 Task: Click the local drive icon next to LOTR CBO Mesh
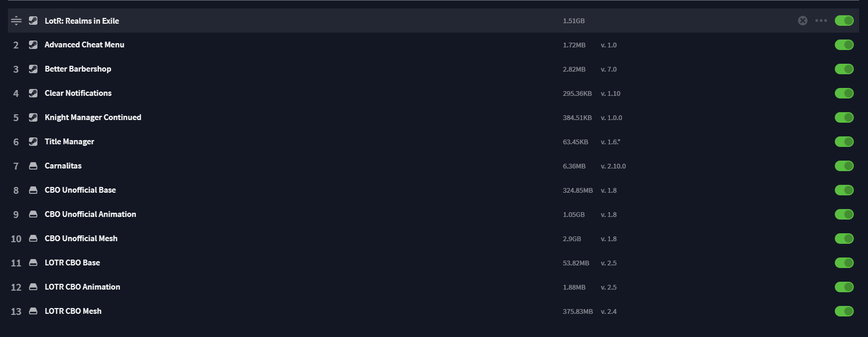click(x=33, y=311)
